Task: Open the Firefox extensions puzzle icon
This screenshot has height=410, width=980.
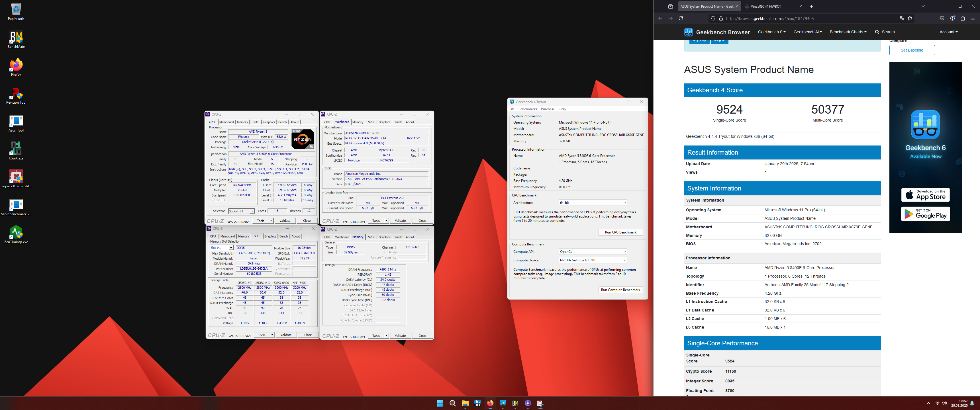Action: point(963,18)
